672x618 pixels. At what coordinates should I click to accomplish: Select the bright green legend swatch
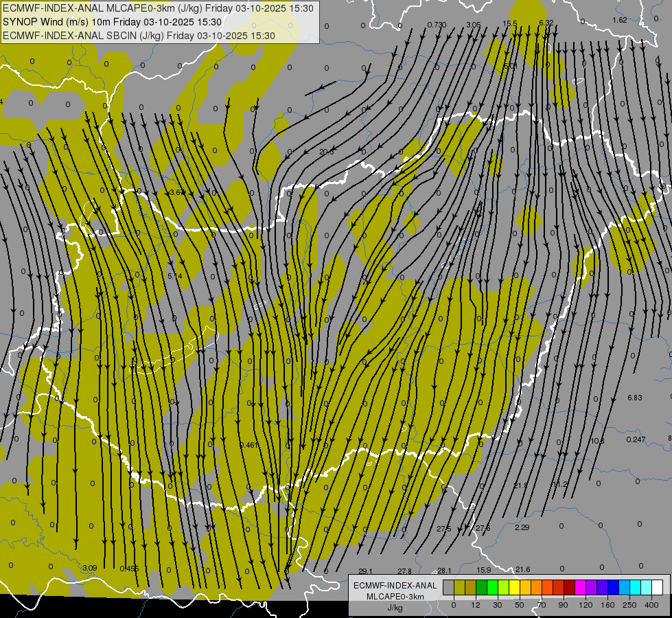coord(493,587)
